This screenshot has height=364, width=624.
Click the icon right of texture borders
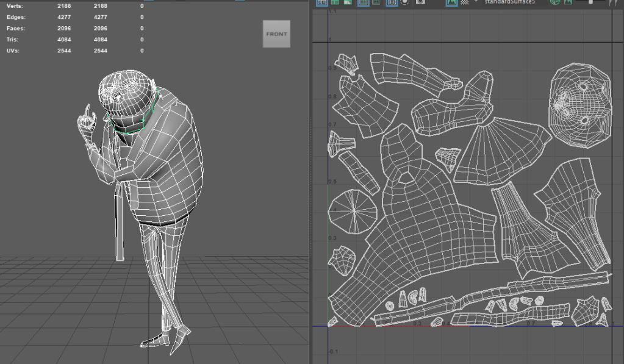(x=376, y=2)
